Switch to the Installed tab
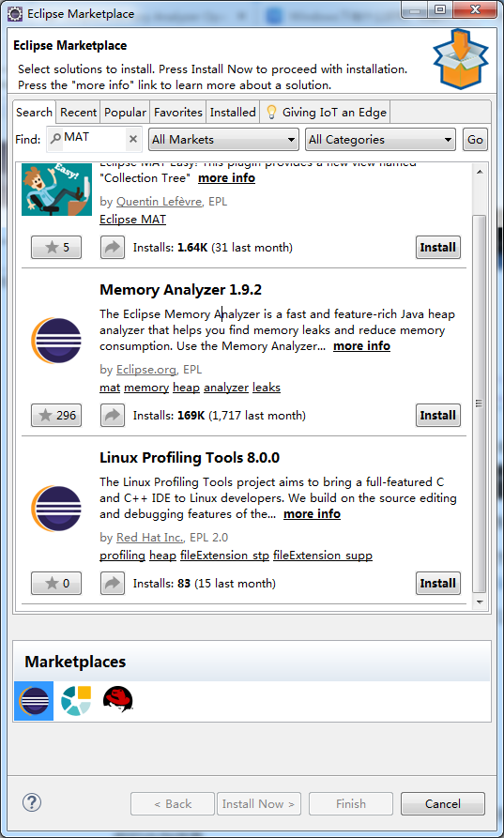 click(233, 113)
